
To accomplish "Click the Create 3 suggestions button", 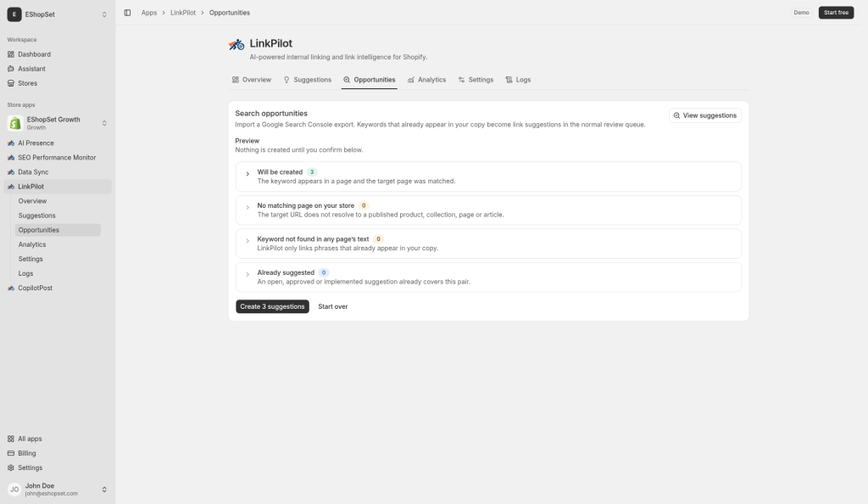I will tap(272, 306).
